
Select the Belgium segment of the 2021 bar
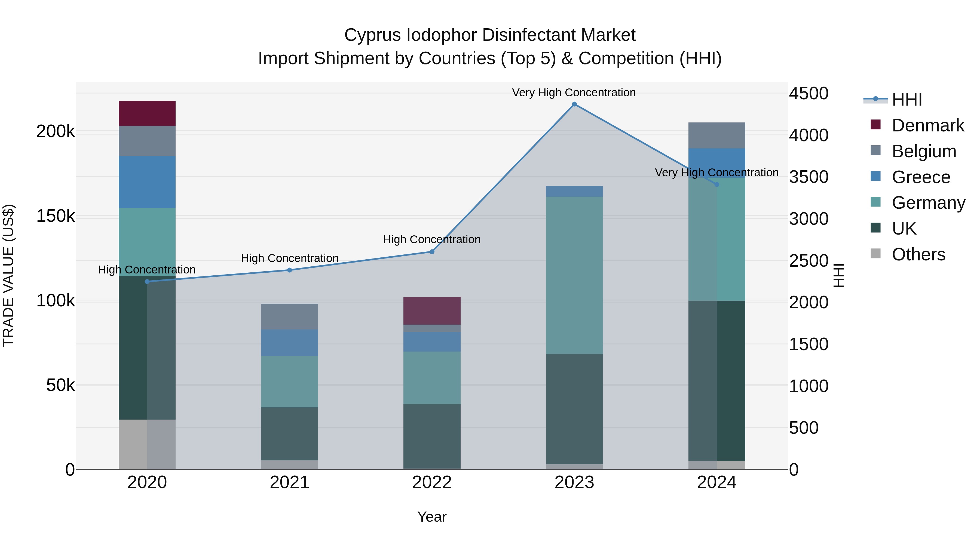pos(290,316)
